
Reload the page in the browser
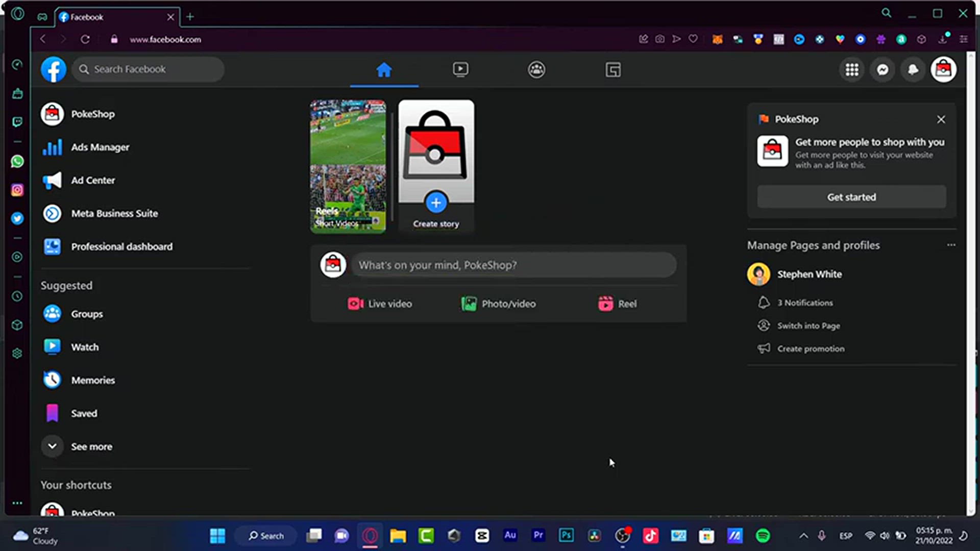coord(85,39)
